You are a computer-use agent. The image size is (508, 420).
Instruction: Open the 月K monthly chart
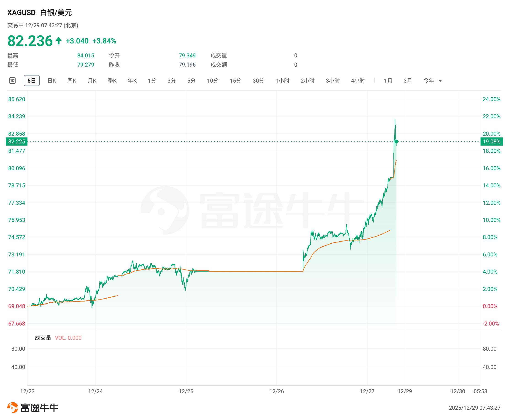tap(92, 81)
